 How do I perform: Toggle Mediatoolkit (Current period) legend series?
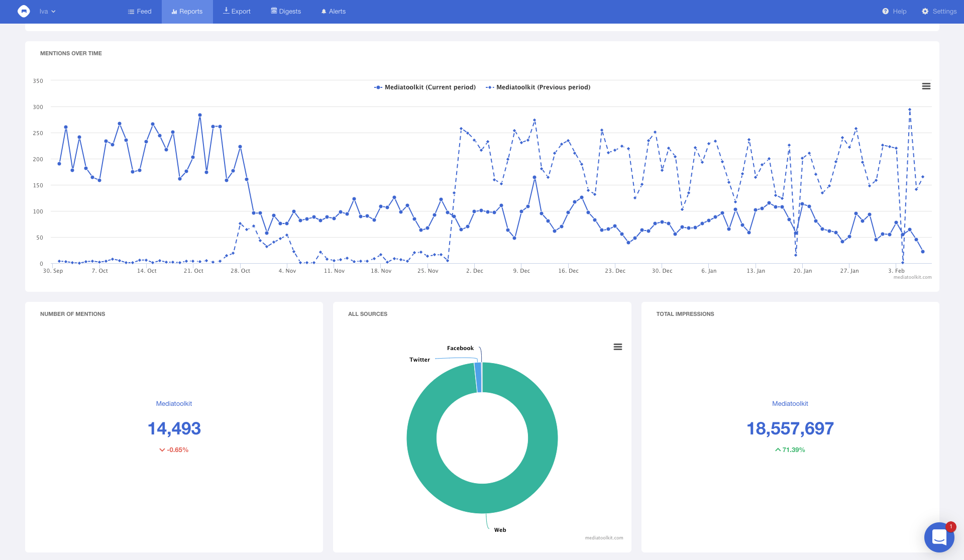425,87
